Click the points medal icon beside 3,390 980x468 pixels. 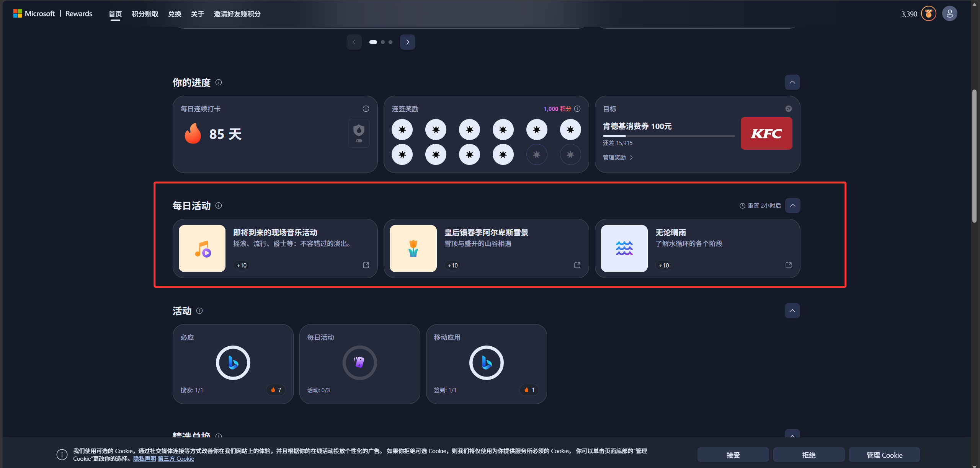click(x=929, y=14)
